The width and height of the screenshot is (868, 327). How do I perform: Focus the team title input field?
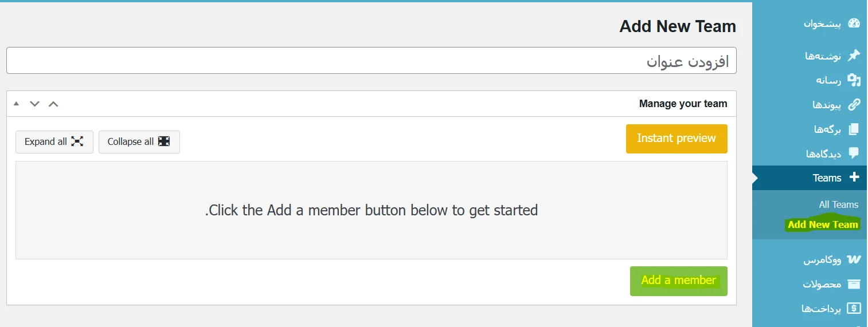coord(371,60)
